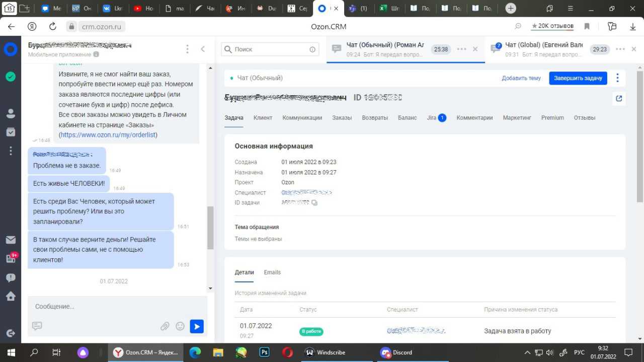
Task: Click the alert speech bubble icon in the sidebar
Action: [11, 277]
